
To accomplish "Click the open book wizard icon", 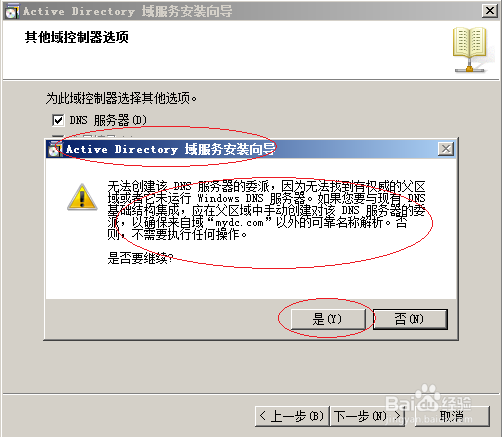I will [x=470, y=50].
